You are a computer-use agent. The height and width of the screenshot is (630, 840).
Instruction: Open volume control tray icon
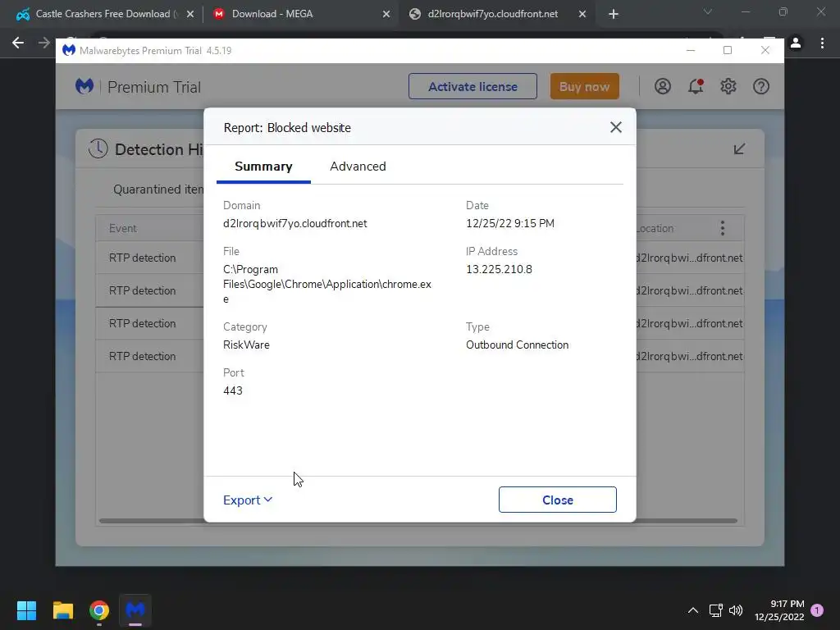pos(736,610)
